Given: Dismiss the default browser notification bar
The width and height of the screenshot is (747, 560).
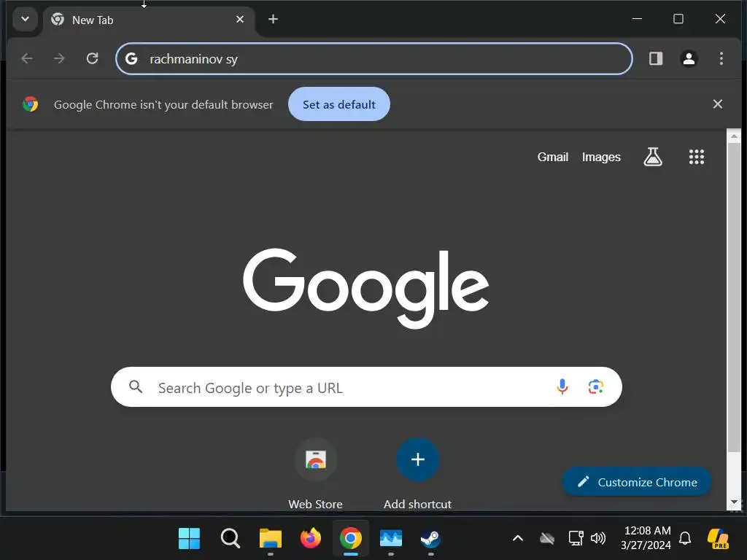Looking at the screenshot, I should coord(718,104).
